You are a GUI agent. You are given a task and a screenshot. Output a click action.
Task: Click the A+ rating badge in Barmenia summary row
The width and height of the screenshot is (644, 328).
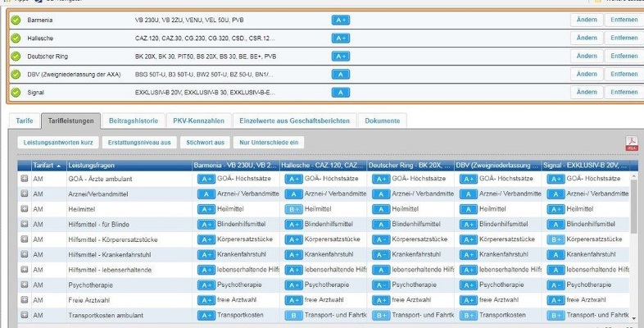click(x=341, y=20)
